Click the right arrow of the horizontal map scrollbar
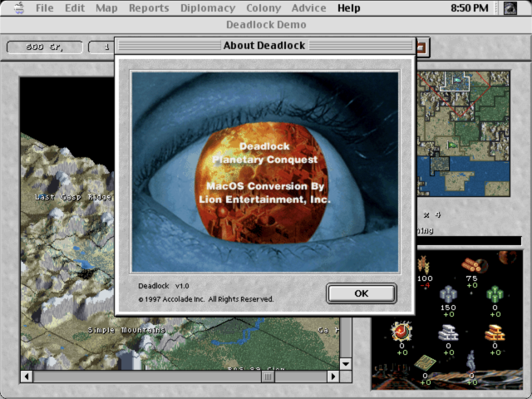This screenshot has width=532, height=399. tap(333, 377)
